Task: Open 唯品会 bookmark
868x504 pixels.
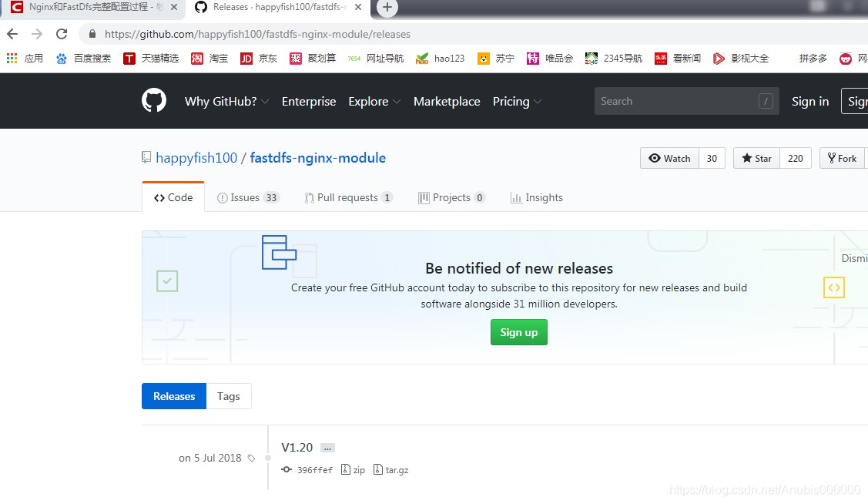Action: point(550,58)
